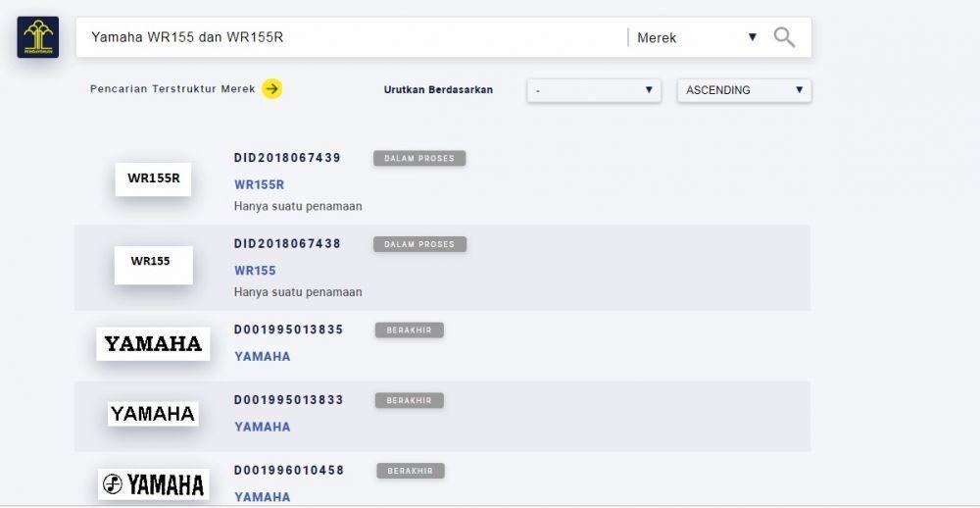
Task: Select application number DID2018067438
Action: click(x=287, y=243)
